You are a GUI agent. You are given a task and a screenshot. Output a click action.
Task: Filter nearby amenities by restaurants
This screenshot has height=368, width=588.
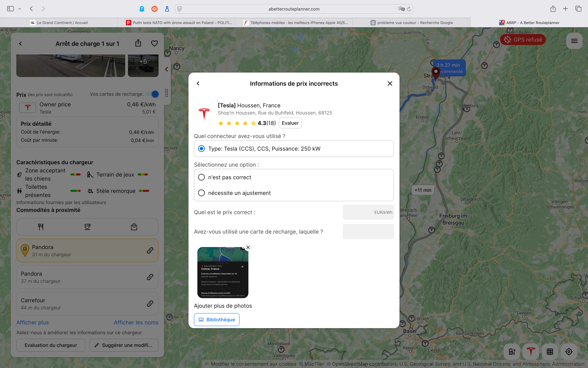click(41, 227)
